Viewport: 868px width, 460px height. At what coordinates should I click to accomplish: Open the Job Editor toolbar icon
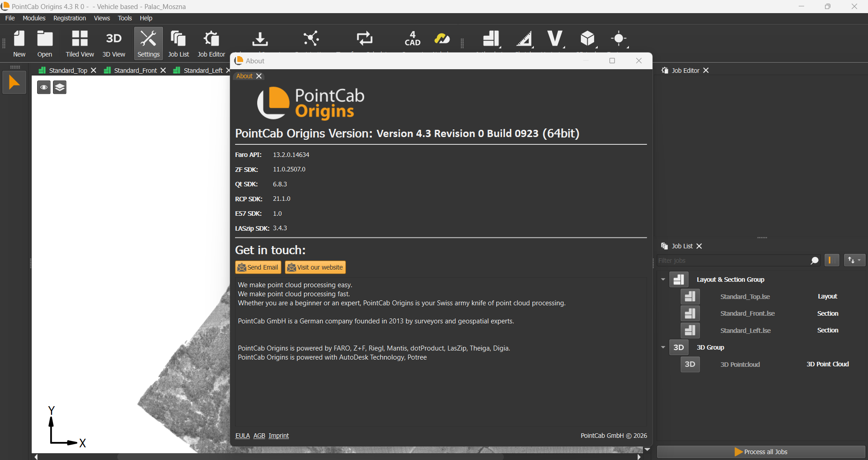pyautogui.click(x=211, y=43)
